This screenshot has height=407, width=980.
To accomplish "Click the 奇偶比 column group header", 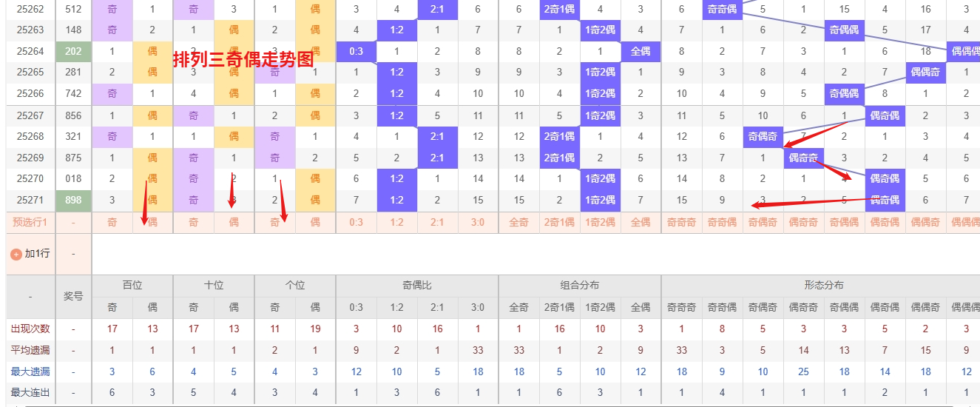I will tap(417, 286).
